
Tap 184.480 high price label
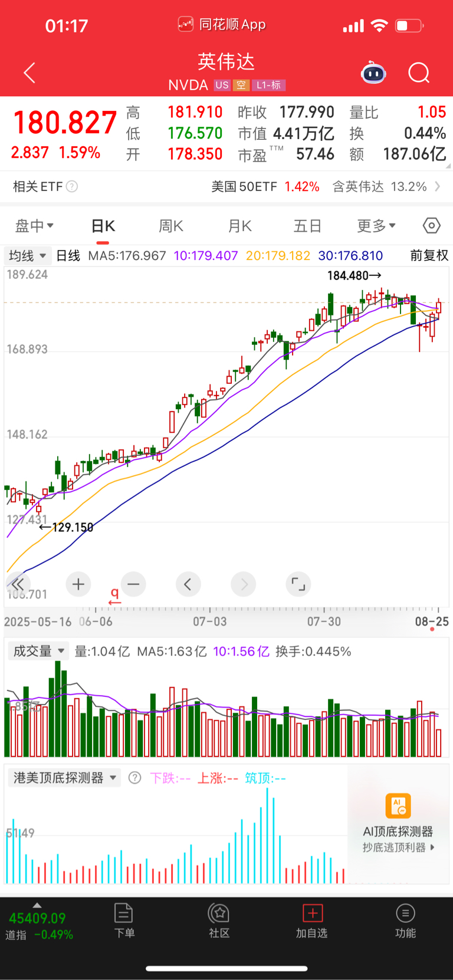pyautogui.click(x=354, y=275)
